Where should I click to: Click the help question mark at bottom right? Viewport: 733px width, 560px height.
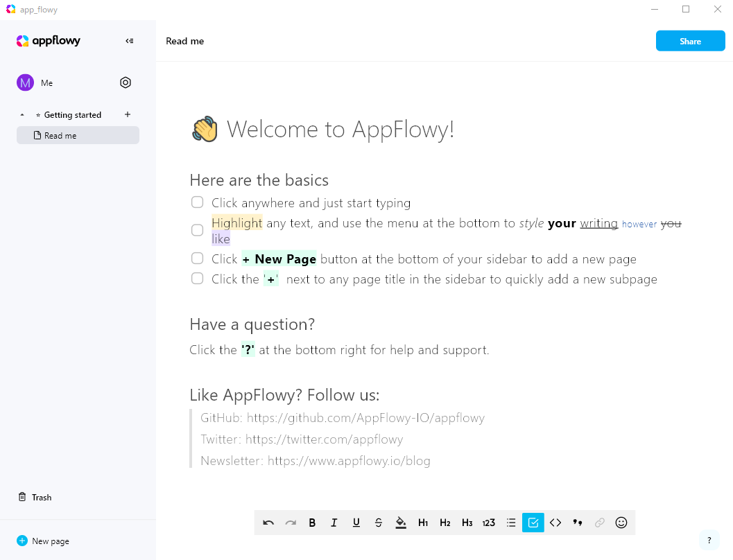[x=709, y=540]
